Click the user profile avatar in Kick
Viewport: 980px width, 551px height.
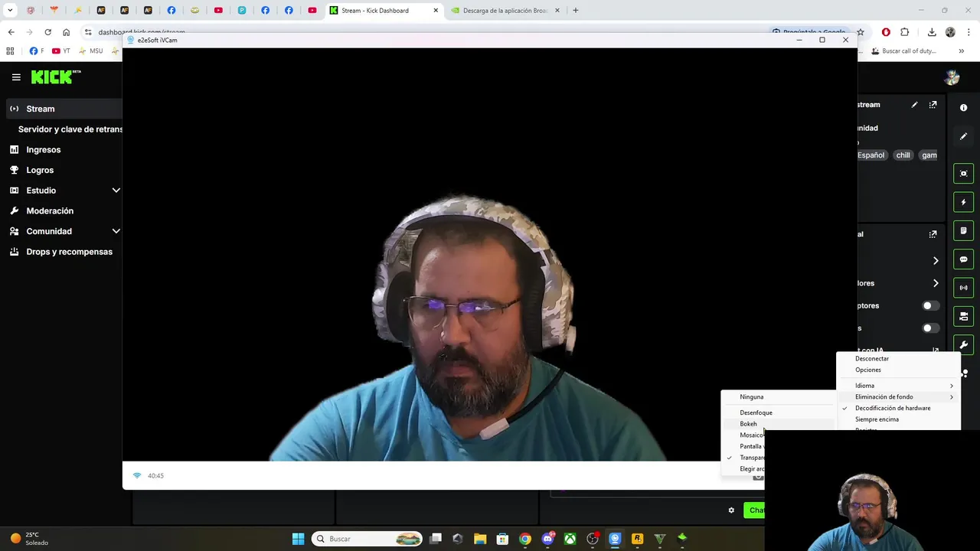(952, 77)
